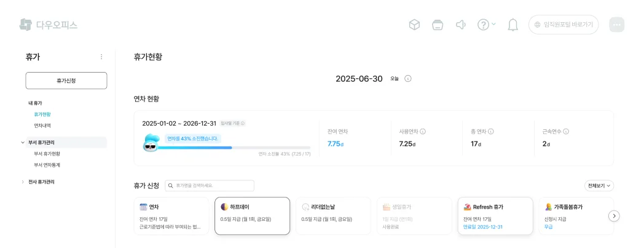644x248 pixels.
Task: Click info icon next to 근속연수
Action: coord(566,131)
